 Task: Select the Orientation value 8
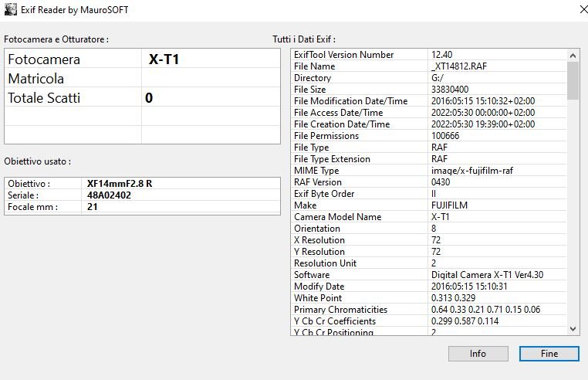pyautogui.click(x=434, y=229)
